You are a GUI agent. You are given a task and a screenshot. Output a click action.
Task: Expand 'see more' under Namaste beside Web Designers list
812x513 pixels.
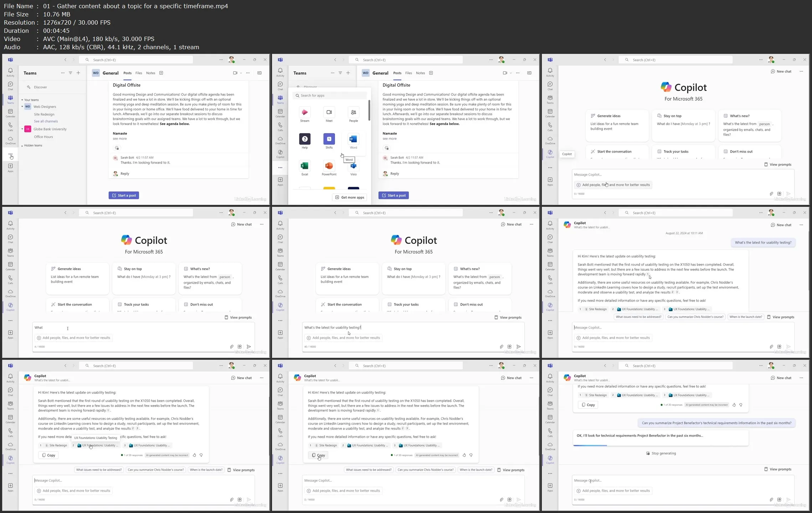pyautogui.click(x=120, y=139)
